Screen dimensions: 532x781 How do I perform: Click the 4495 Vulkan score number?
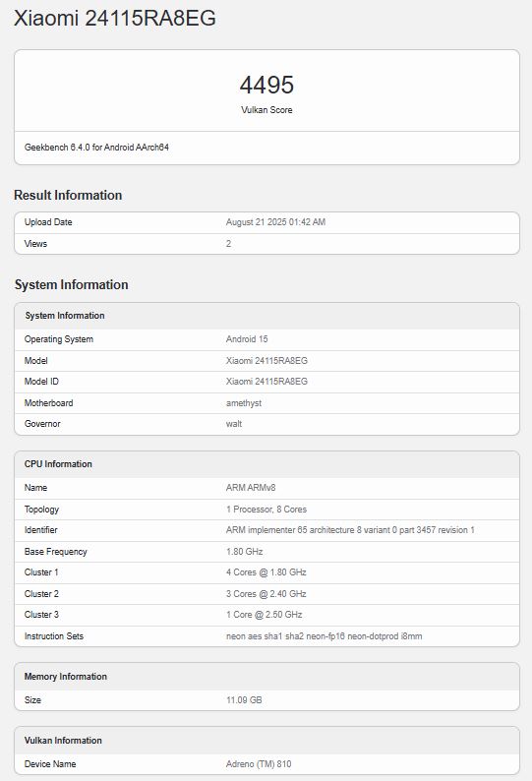point(266,85)
